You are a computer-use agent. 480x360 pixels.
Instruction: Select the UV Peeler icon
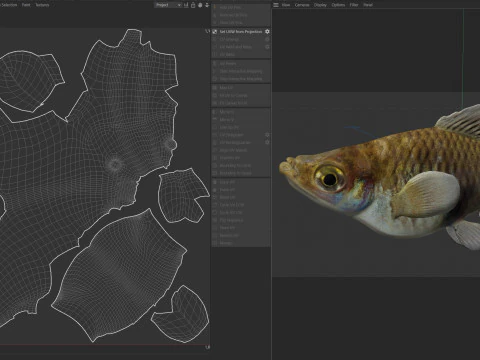click(x=215, y=63)
